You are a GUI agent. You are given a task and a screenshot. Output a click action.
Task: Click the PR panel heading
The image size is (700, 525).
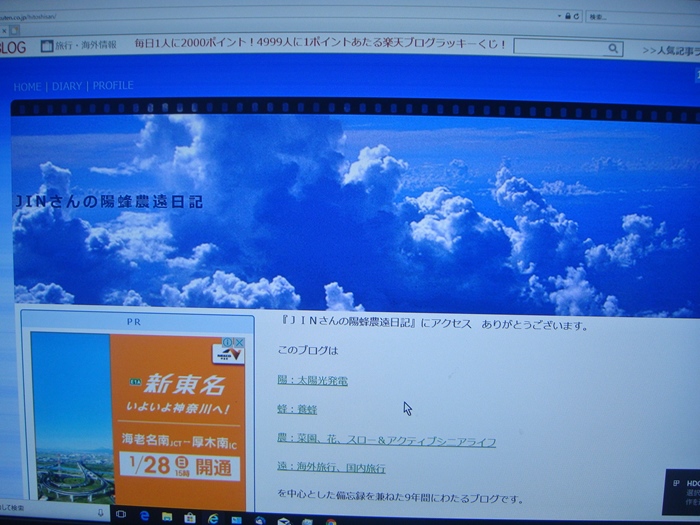pyautogui.click(x=133, y=322)
